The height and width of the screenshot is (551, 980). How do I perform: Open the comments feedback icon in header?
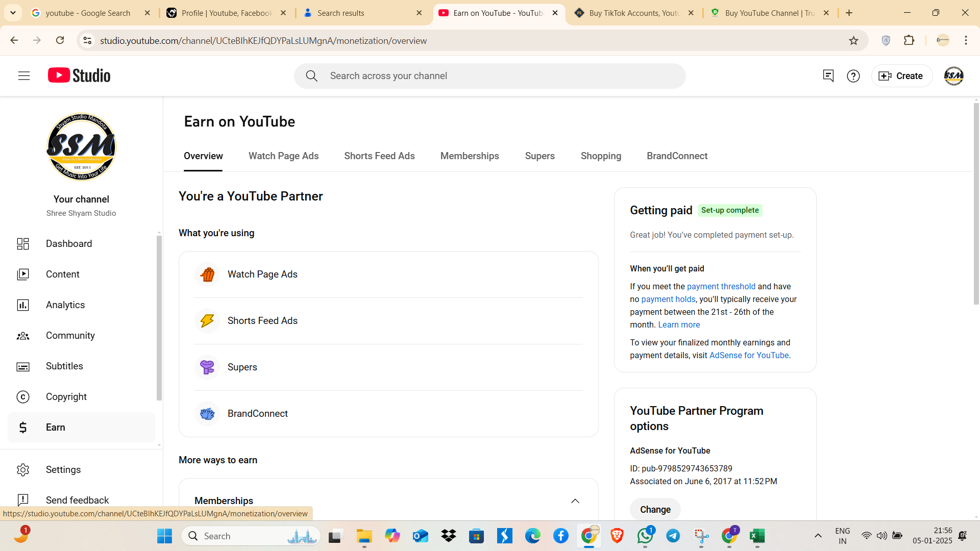(828, 76)
